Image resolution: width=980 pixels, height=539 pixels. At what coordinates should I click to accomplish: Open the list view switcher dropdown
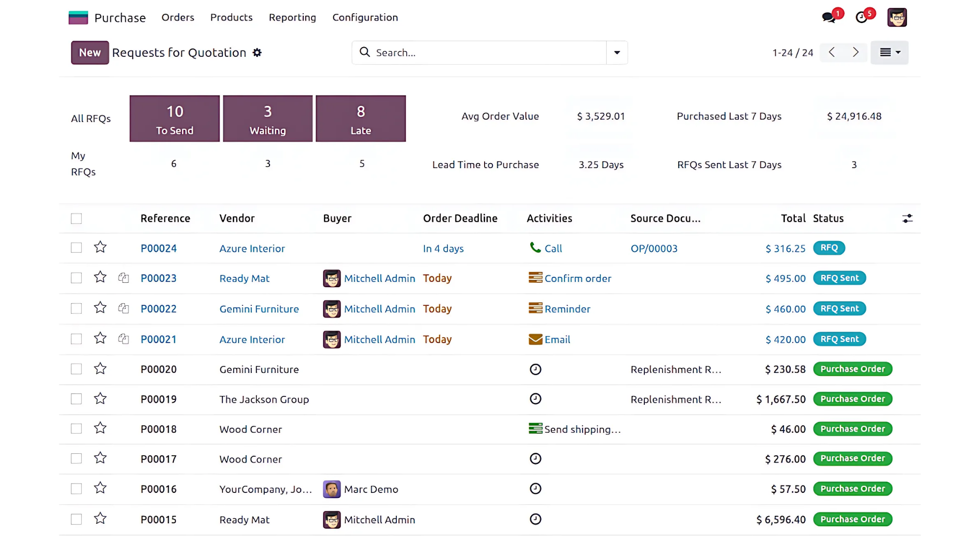889,52
